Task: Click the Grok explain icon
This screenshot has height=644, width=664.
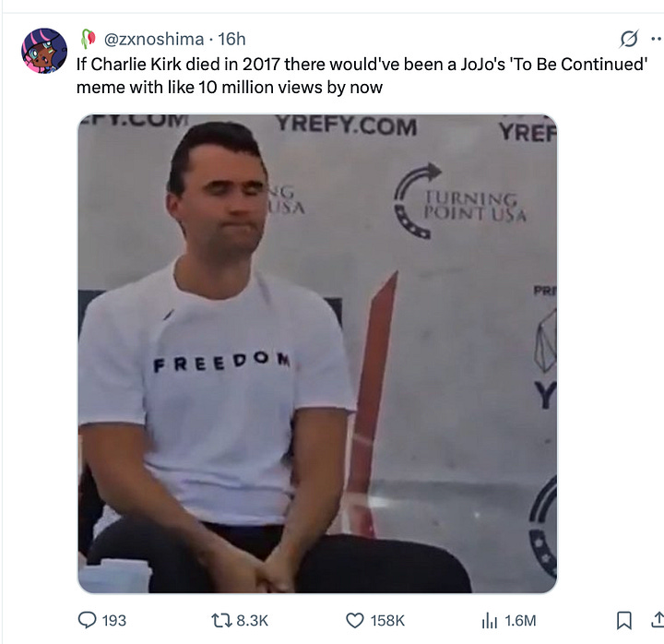Action: pyautogui.click(x=629, y=39)
